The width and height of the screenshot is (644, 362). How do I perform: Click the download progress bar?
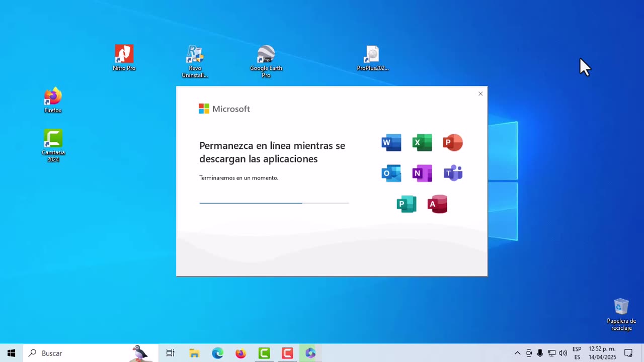tap(274, 203)
